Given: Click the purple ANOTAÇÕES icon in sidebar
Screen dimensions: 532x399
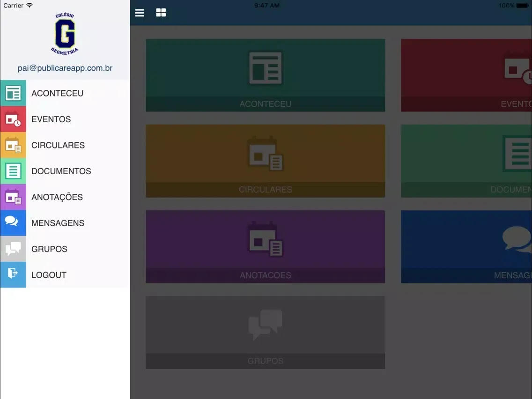Looking at the screenshot, I should pyautogui.click(x=13, y=197).
